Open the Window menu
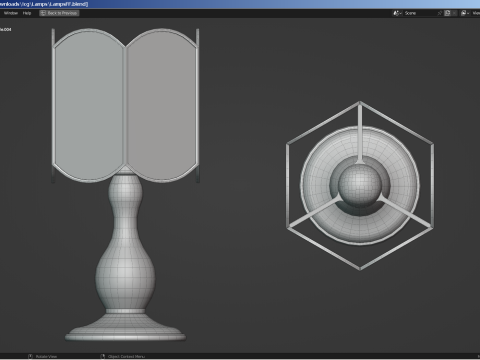 click(11, 13)
